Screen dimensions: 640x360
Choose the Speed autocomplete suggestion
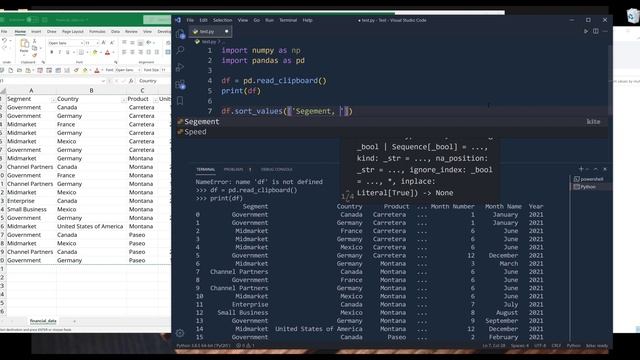click(391, 132)
